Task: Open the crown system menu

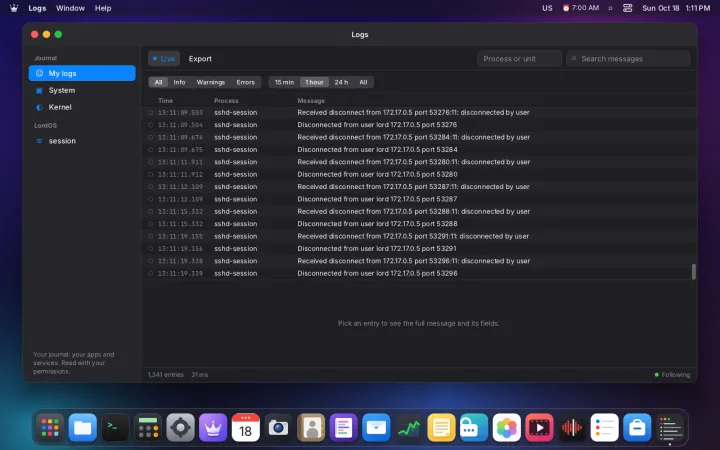Action: click(14, 8)
